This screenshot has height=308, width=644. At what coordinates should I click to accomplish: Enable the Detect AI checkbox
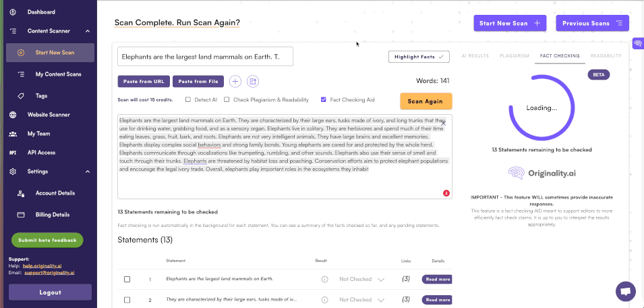188,100
